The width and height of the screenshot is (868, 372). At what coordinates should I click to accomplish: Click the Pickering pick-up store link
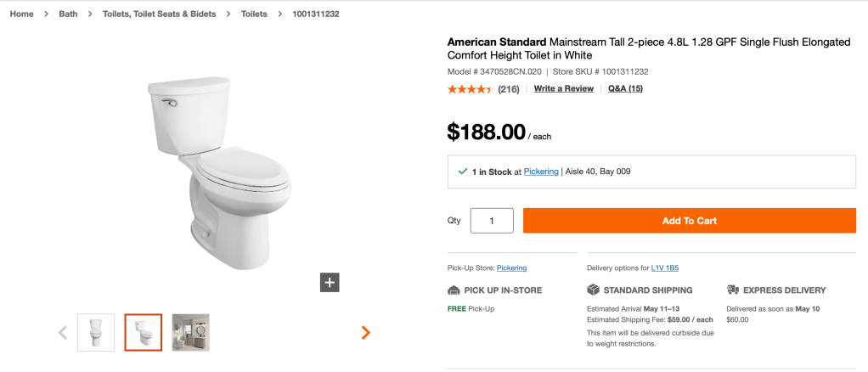click(x=511, y=268)
